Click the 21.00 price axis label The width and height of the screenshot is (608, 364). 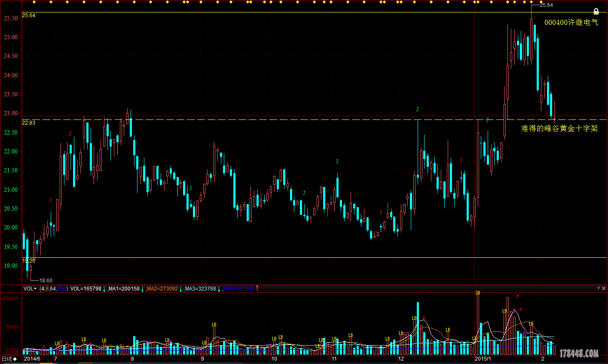(11, 190)
